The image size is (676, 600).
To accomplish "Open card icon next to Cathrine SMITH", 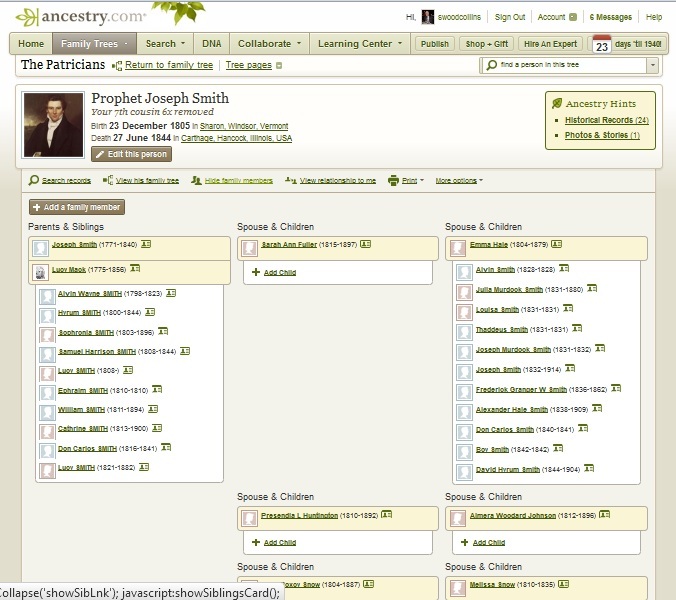I will pos(157,428).
